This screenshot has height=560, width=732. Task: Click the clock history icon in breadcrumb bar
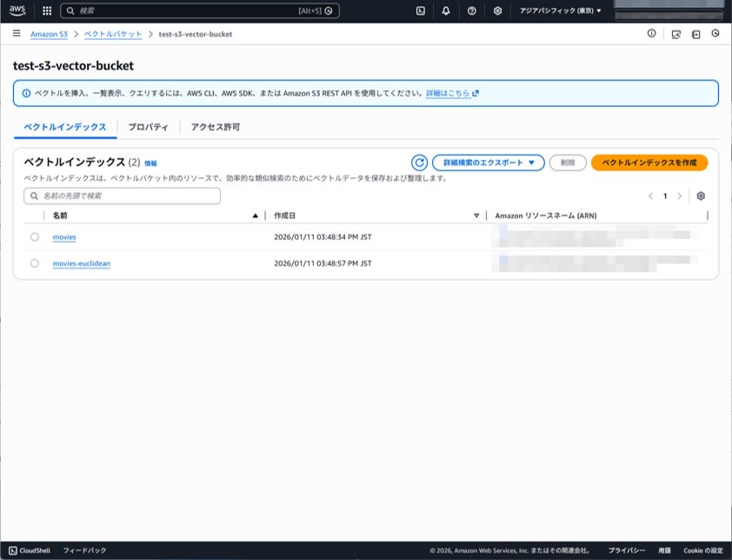coord(715,33)
